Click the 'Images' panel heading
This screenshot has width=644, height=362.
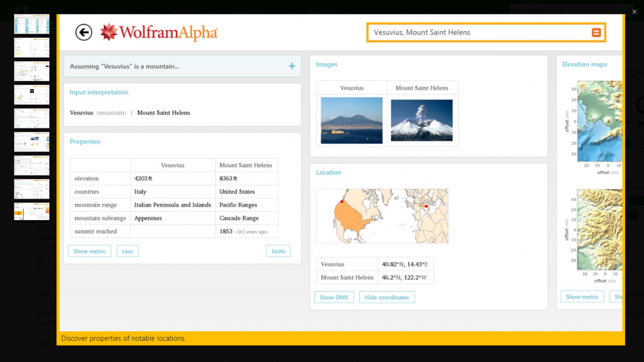coord(327,64)
